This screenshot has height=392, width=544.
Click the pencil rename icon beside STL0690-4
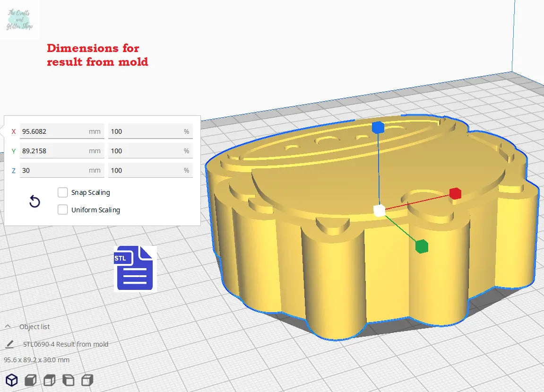[9, 344]
